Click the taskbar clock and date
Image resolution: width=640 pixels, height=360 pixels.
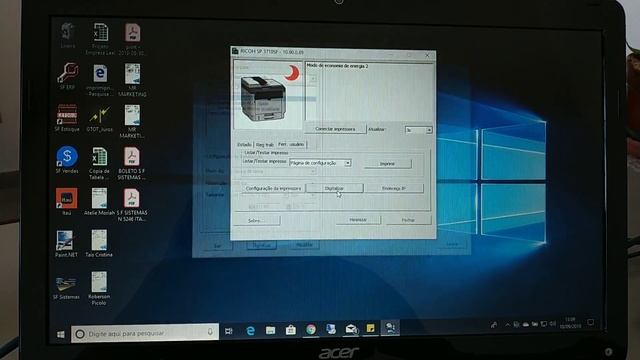pos(570,323)
